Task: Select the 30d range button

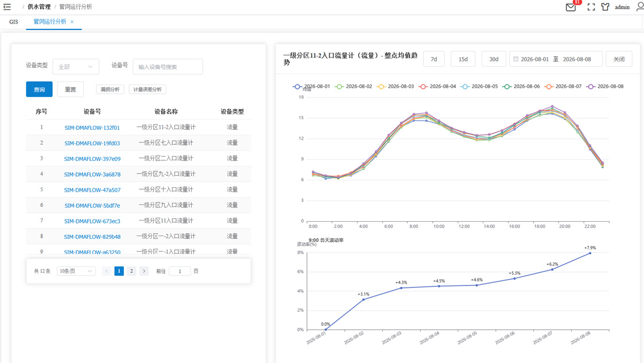Action: click(494, 59)
